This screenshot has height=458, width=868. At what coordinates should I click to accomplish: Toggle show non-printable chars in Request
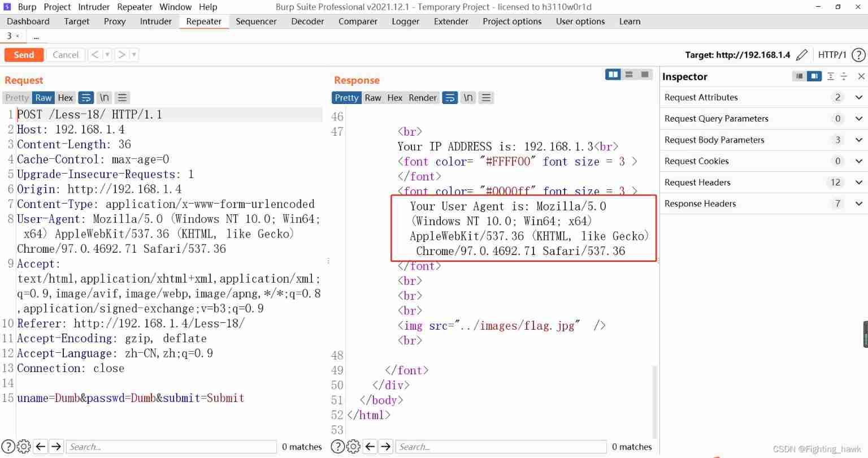105,98
